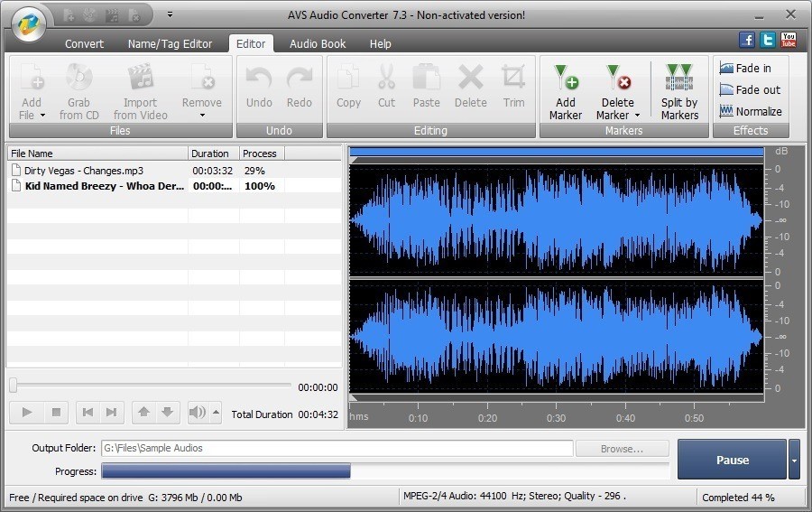Open the Facebook link icon

(747, 40)
